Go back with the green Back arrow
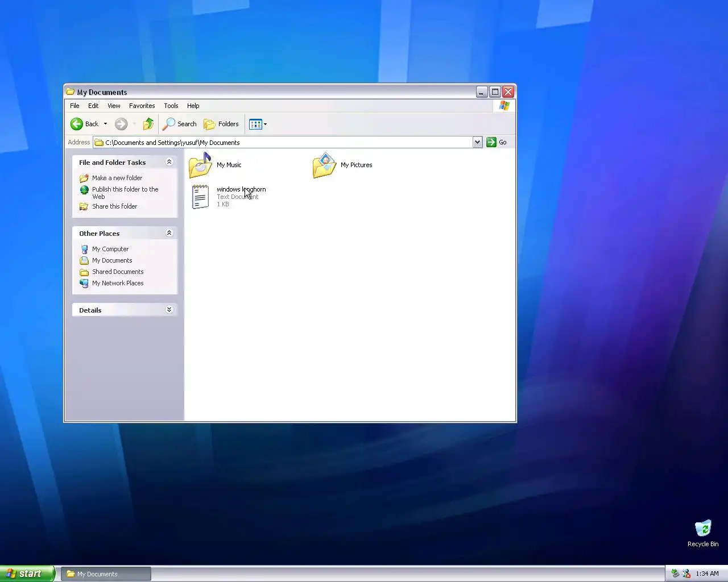The height and width of the screenshot is (582, 728). pyautogui.click(x=84, y=124)
